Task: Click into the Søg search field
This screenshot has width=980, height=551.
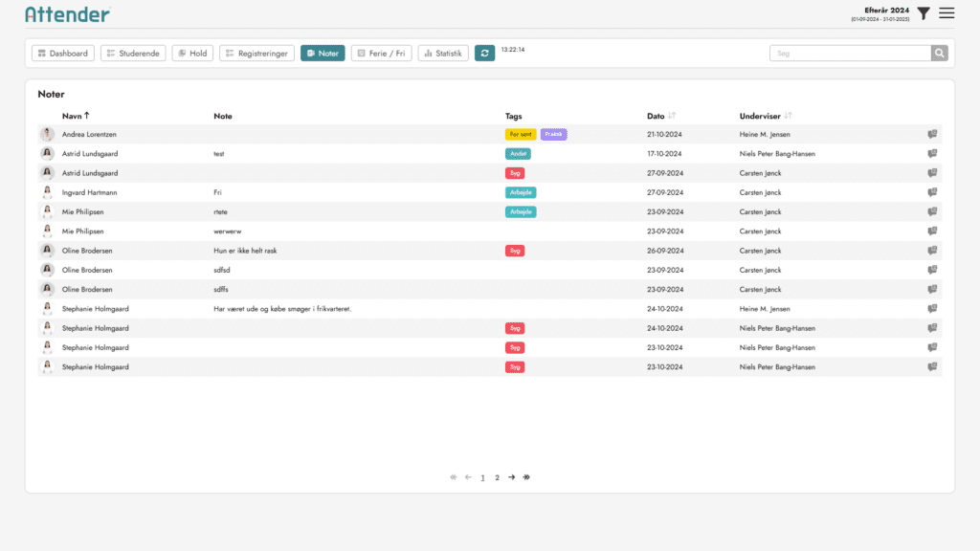Action: (850, 54)
